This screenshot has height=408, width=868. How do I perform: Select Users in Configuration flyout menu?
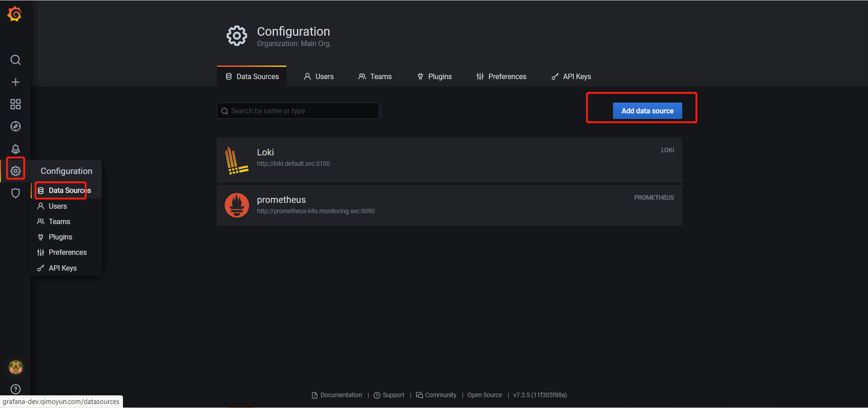66,206
